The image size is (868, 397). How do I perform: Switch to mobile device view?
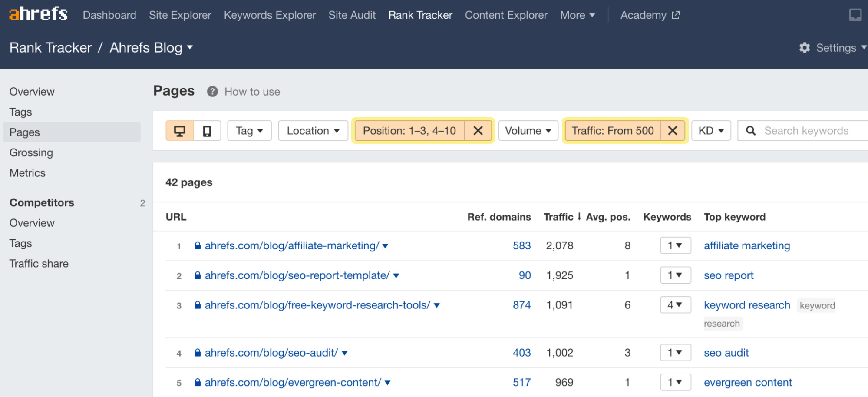[x=207, y=131]
